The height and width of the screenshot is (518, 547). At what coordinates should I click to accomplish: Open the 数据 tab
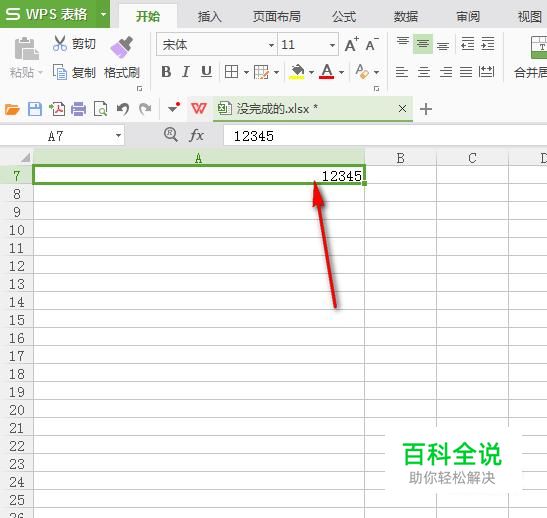(x=406, y=16)
